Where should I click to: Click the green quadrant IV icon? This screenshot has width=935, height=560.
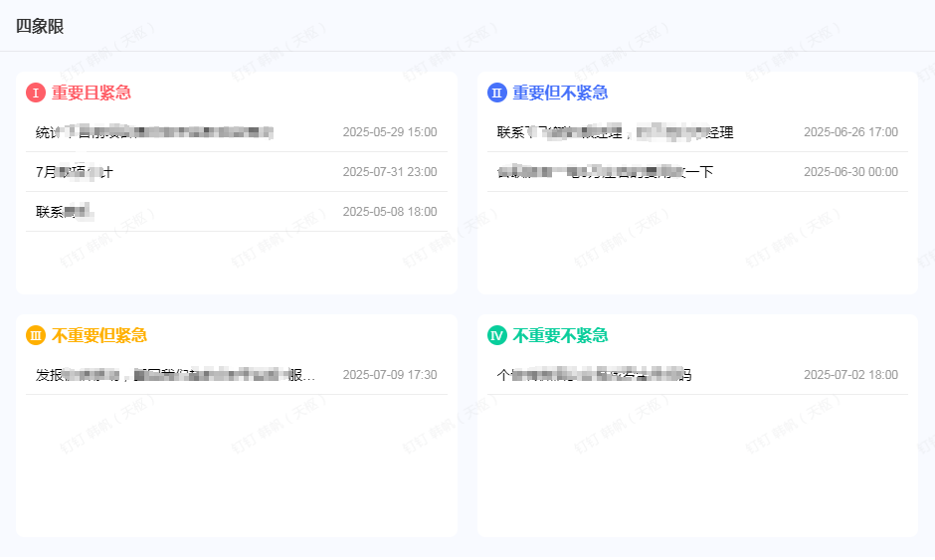[497, 335]
